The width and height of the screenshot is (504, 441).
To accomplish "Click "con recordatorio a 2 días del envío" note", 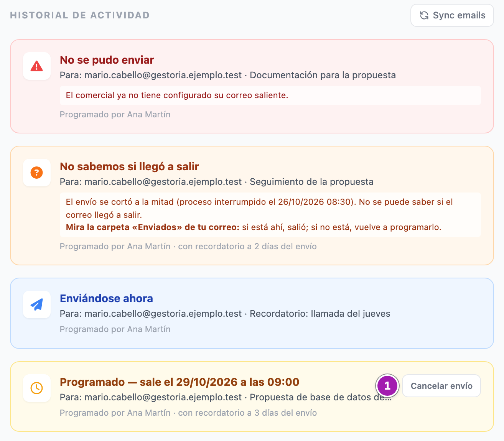I will click(x=247, y=247).
